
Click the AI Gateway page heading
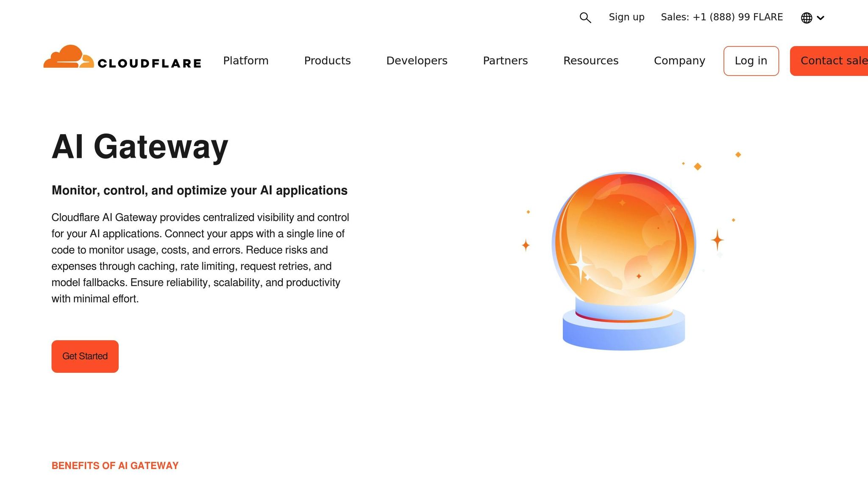pyautogui.click(x=140, y=147)
